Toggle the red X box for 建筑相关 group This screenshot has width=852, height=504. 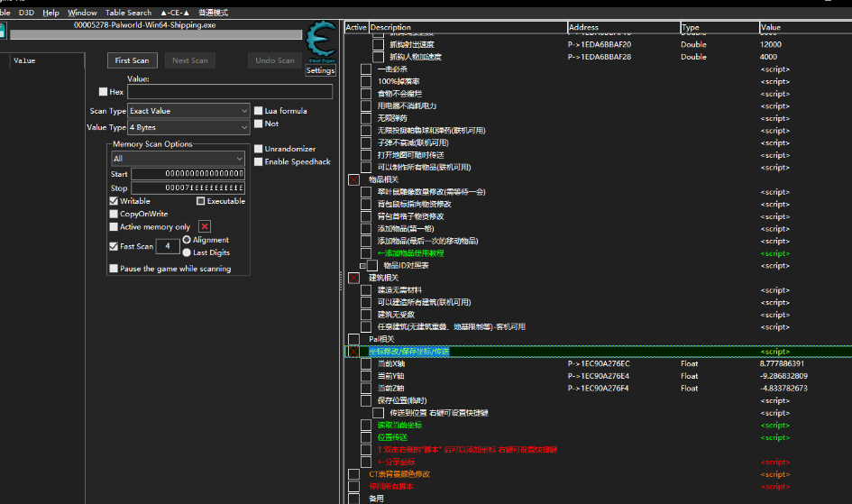(353, 278)
